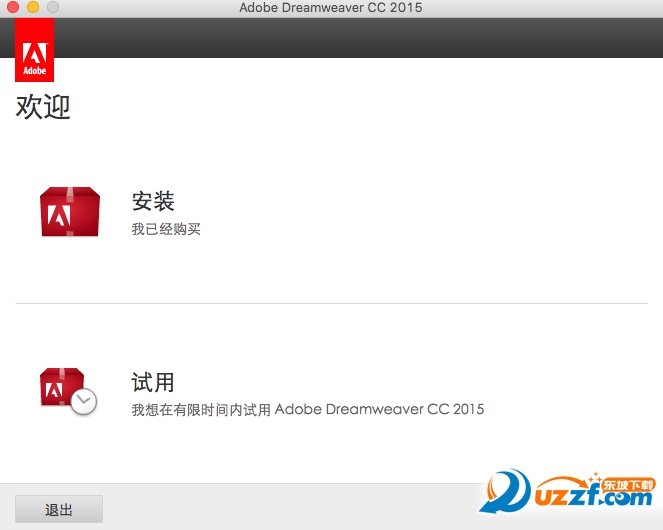663x530 pixels.
Task: Select the 安装 (Install) option heading
Action: pos(153,201)
